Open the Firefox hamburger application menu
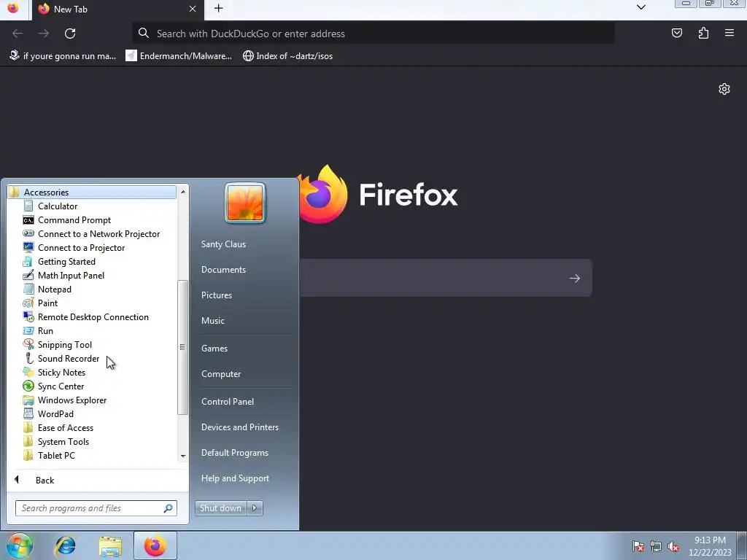The image size is (747, 560). click(x=729, y=34)
